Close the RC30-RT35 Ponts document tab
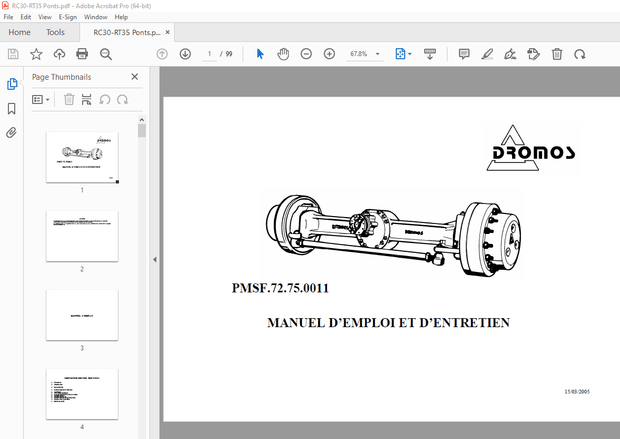 (x=168, y=32)
